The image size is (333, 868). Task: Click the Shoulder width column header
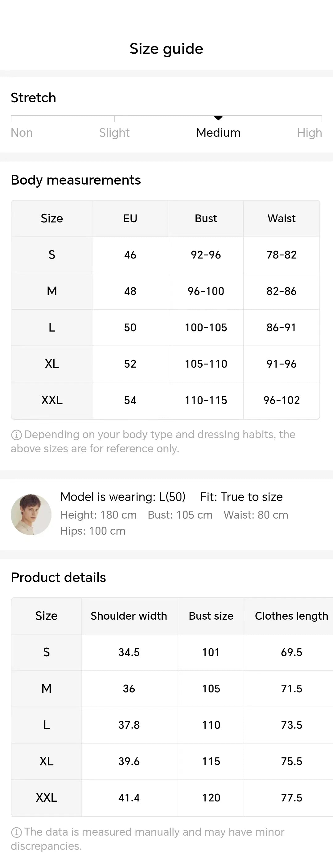click(x=129, y=616)
